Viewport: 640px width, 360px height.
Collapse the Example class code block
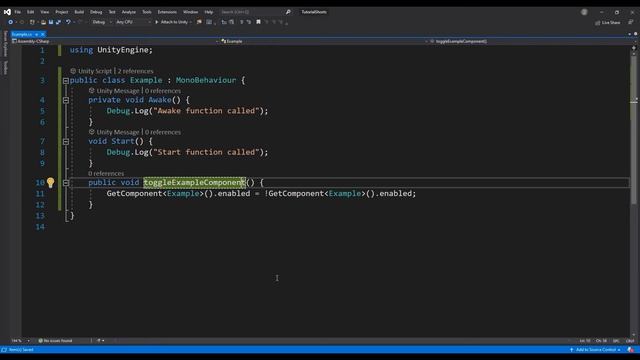pyautogui.click(x=66, y=81)
